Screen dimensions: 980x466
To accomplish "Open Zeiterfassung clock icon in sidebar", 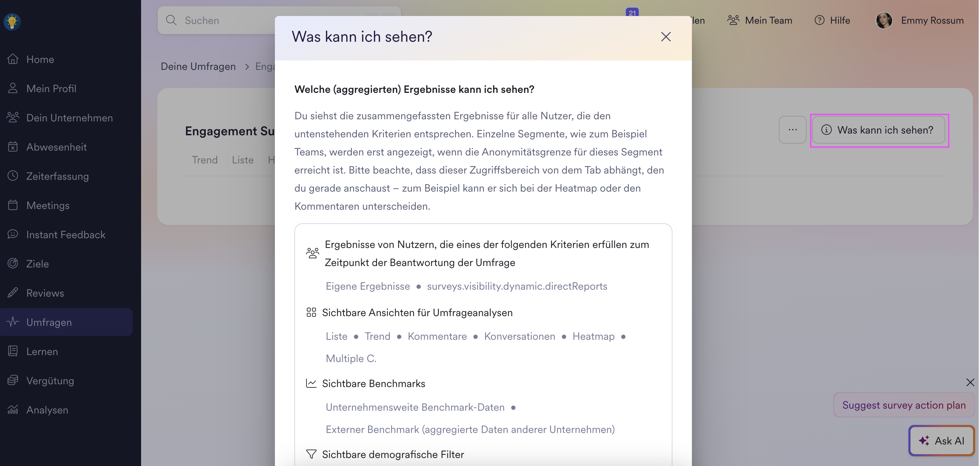I will 13,176.
